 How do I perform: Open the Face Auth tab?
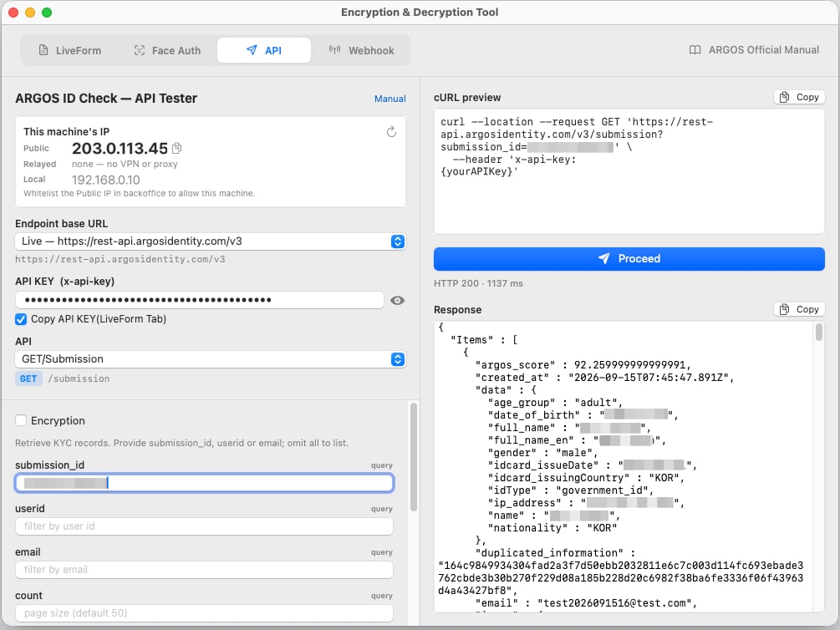tap(167, 50)
